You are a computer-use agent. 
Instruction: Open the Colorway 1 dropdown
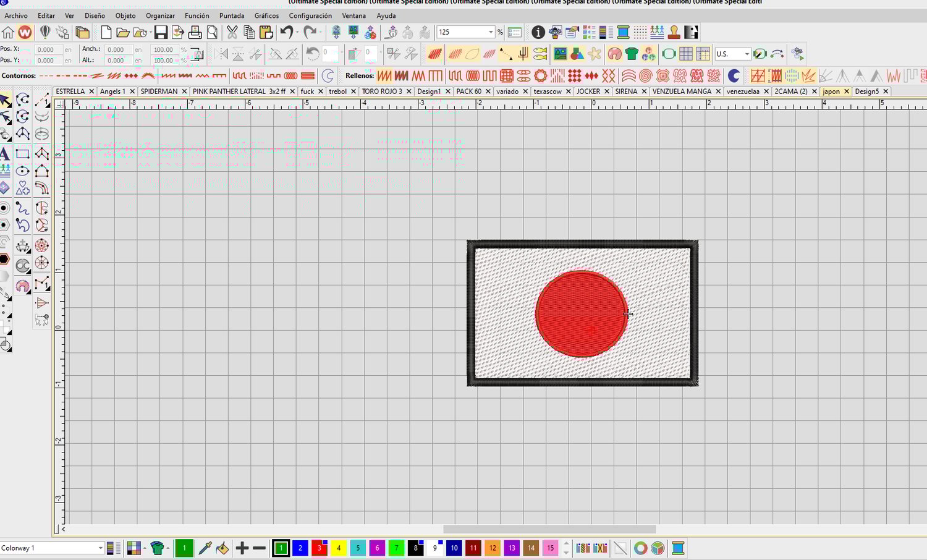pos(100,548)
